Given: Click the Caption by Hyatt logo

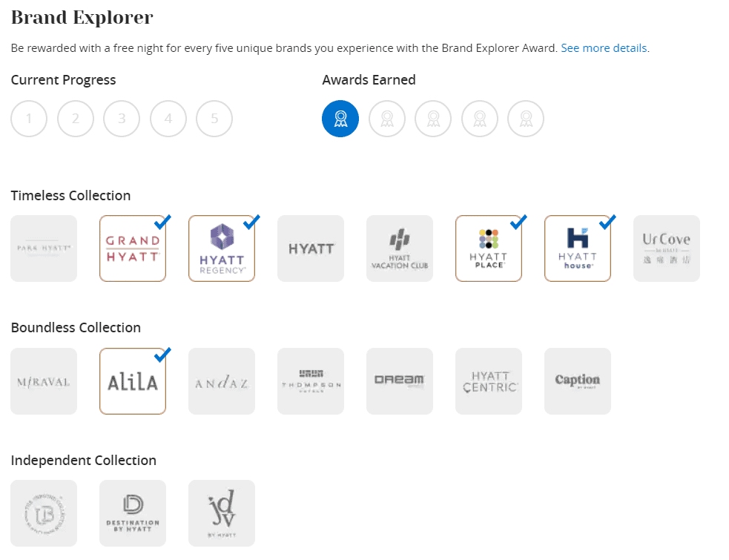Looking at the screenshot, I should click(x=578, y=381).
